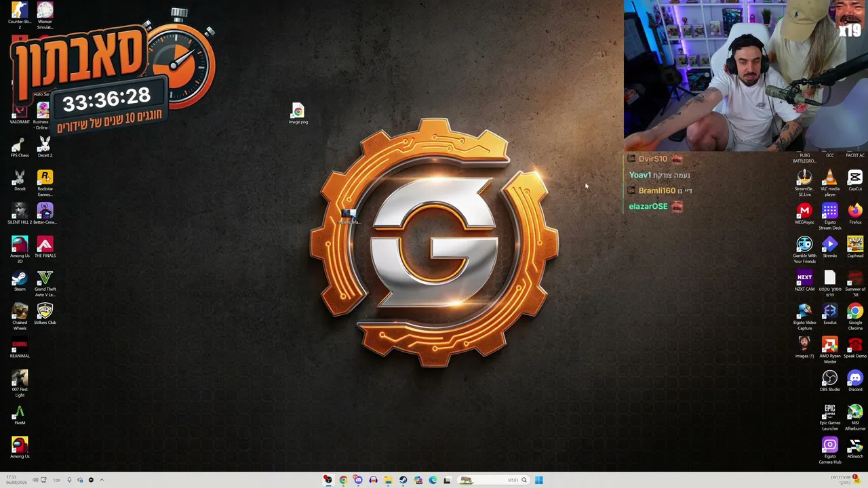This screenshot has width=868, height=488.
Task: Open the Elgato Camera Hub shortcut
Action: pos(830,450)
